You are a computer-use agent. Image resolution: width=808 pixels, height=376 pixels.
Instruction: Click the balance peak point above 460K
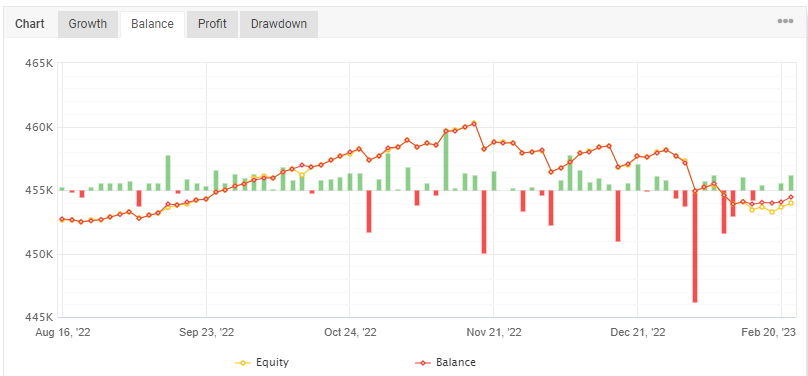pyautogui.click(x=474, y=124)
